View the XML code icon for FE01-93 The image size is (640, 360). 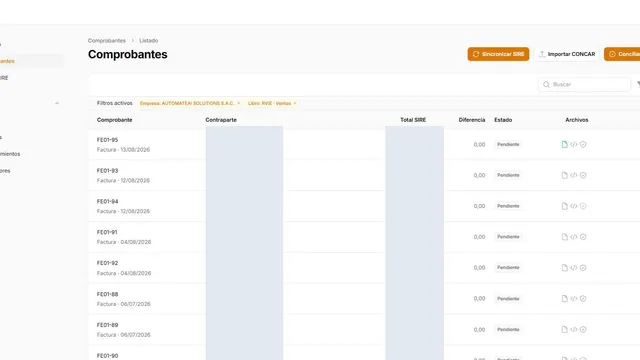pos(573,175)
